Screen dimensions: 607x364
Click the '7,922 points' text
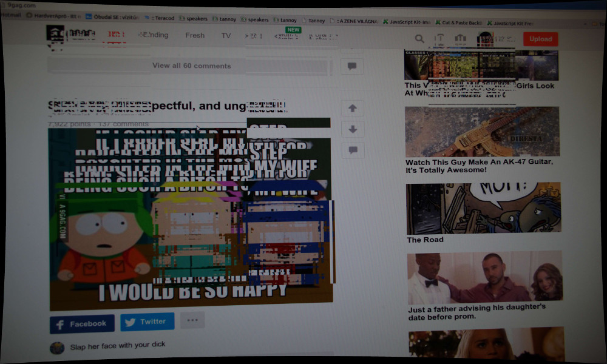pos(69,124)
